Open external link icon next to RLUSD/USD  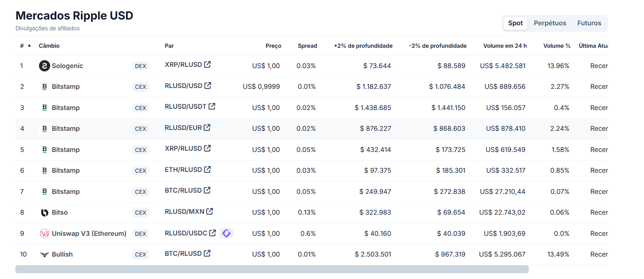coord(208,85)
